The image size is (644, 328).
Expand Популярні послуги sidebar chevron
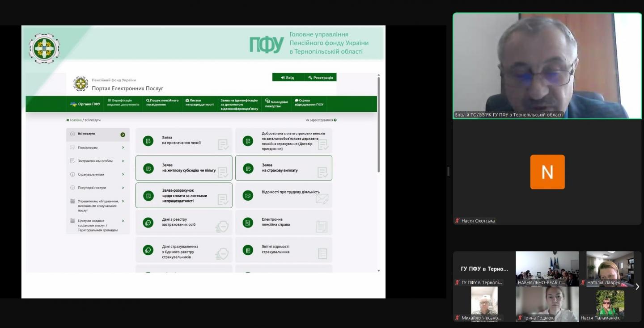(x=123, y=188)
